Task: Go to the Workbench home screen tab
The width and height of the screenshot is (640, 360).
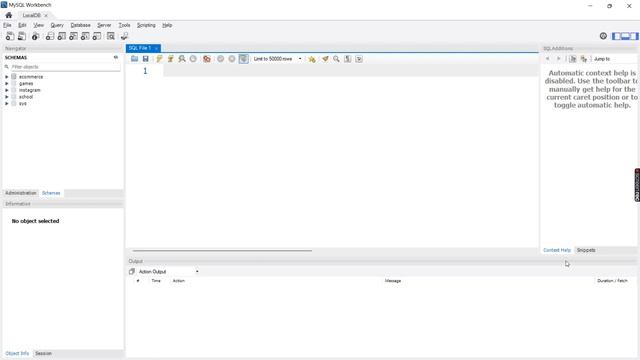Action: (9, 15)
